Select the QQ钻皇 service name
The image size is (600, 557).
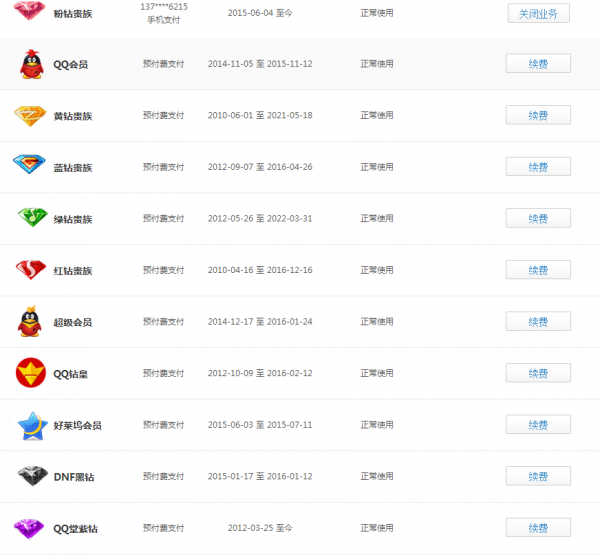71,374
